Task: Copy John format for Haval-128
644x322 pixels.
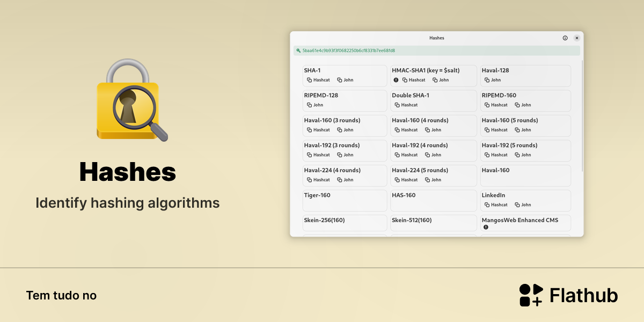Action: (493, 80)
